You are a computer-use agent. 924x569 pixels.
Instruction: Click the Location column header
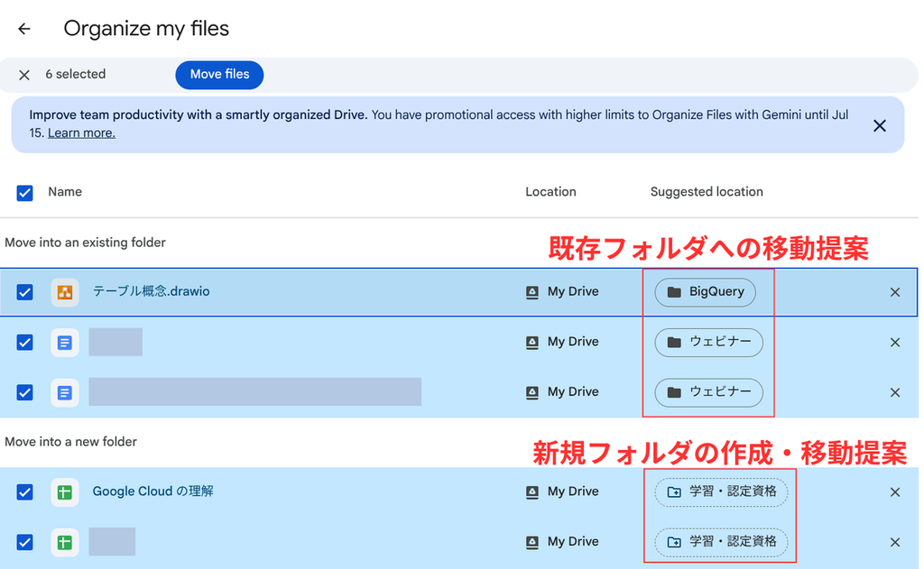(x=550, y=192)
